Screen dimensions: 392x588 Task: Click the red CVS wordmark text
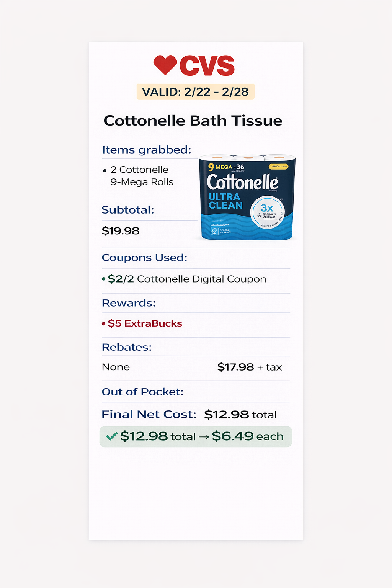point(207,65)
